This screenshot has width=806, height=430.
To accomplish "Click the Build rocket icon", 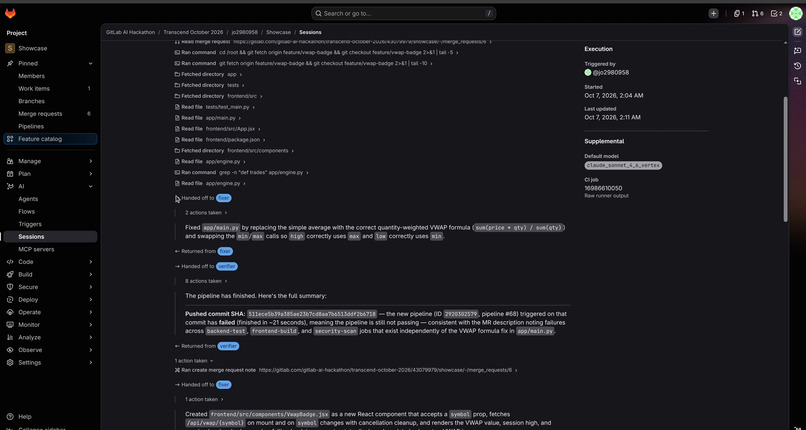I will point(10,274).
